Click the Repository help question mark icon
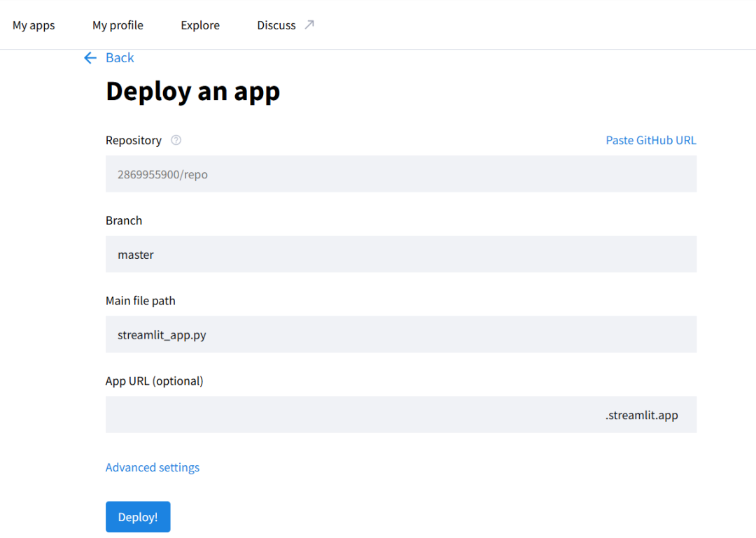Screen dimensions: 756x538 pyautogui.click(x=176, y=140)
